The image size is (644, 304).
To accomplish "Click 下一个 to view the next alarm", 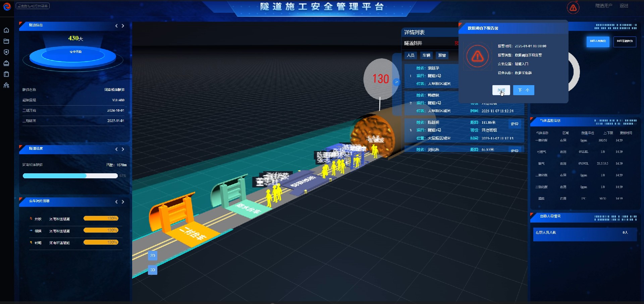I will (523, 90).
